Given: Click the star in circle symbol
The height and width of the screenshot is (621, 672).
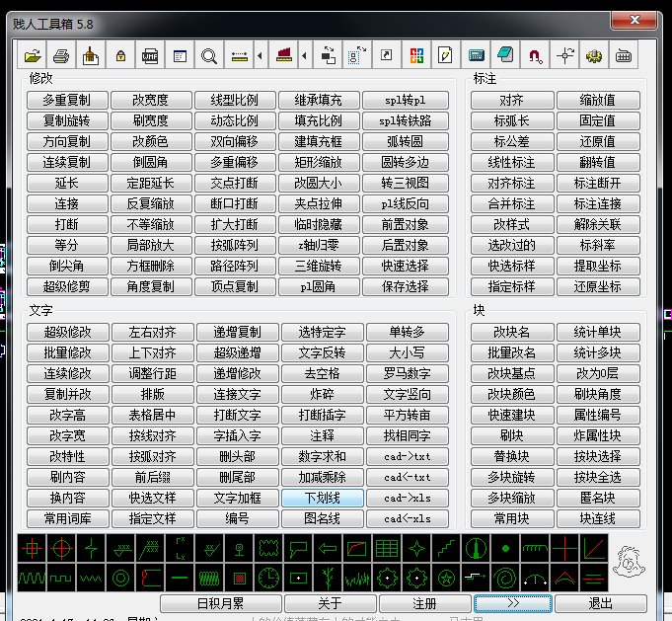Looking at the screenshot, I should click(446, 579).
